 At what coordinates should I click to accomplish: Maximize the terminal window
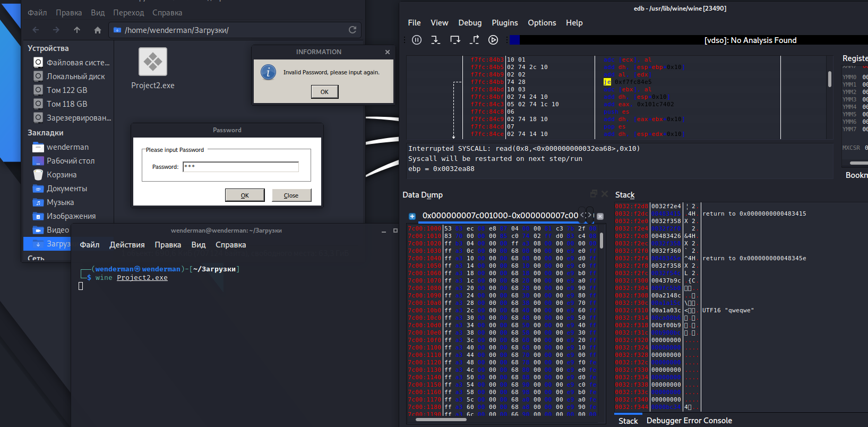pyautogui.click(x=395, y=231)
